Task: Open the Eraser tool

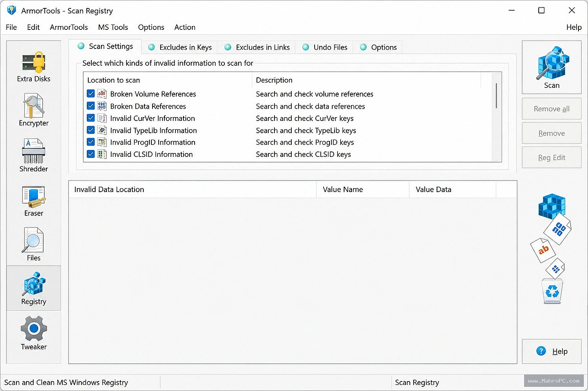Action: pos(34,201)
